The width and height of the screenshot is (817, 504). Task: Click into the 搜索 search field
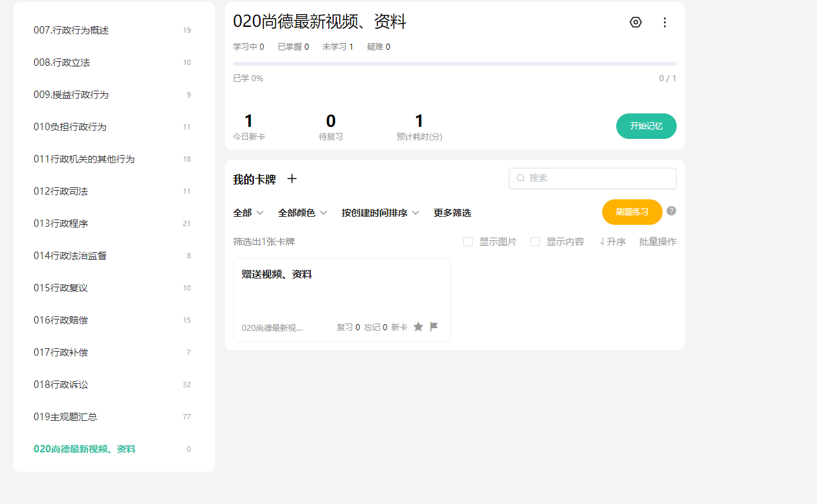593,179
